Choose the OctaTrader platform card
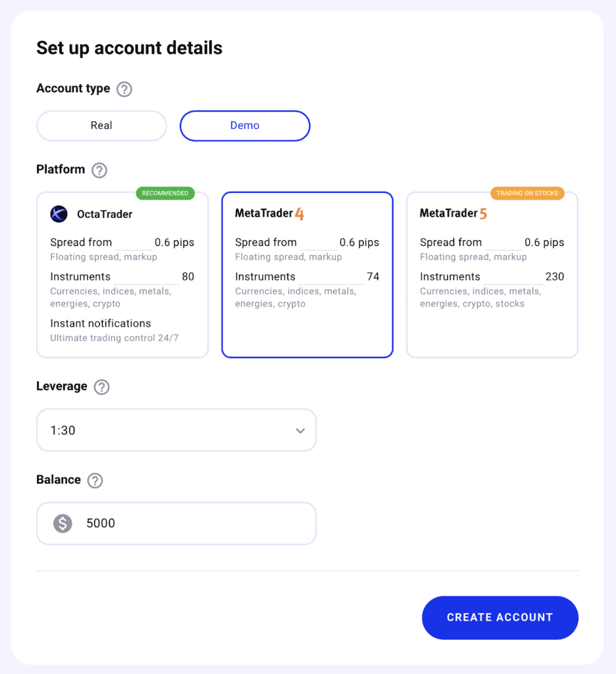The width and height of the screenshot is (616, 674). 122,274
